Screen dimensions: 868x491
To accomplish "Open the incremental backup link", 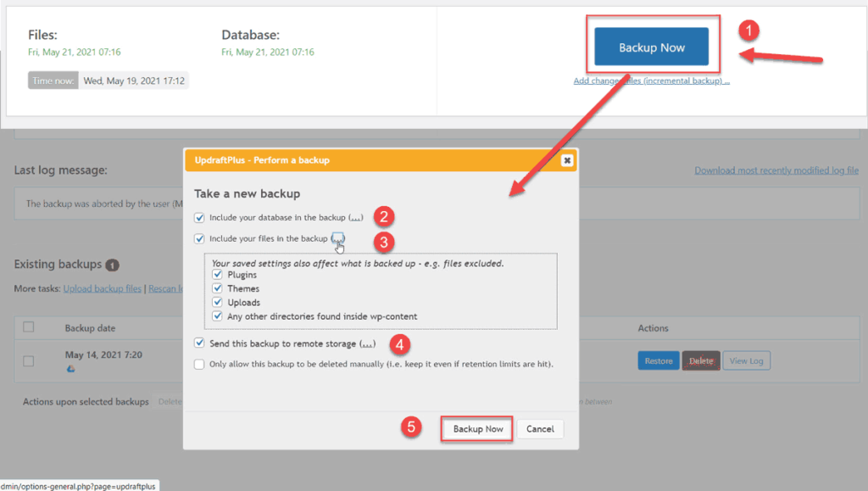I will click(652, 81).
